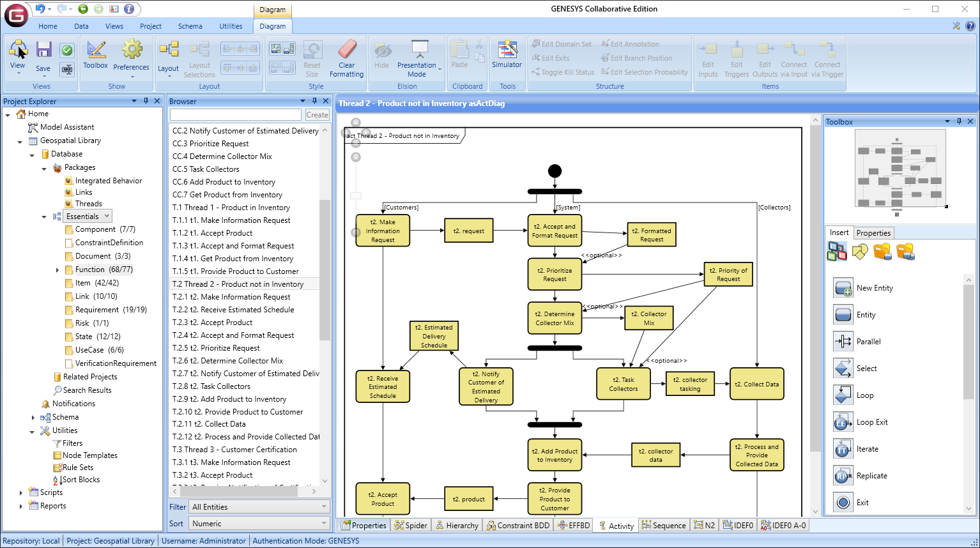This screenshot has width=980, height=548.
Task: Click inside the Browser search field
Action: 235,114
